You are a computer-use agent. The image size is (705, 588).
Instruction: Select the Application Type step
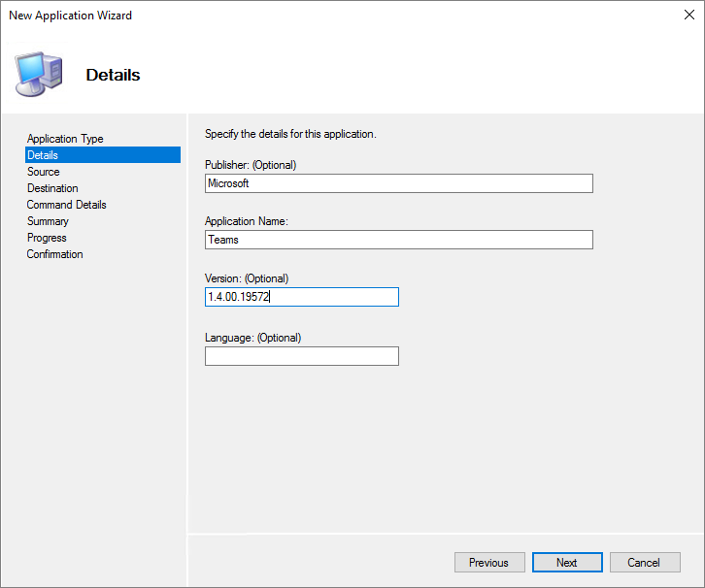(x=65, y=139)
